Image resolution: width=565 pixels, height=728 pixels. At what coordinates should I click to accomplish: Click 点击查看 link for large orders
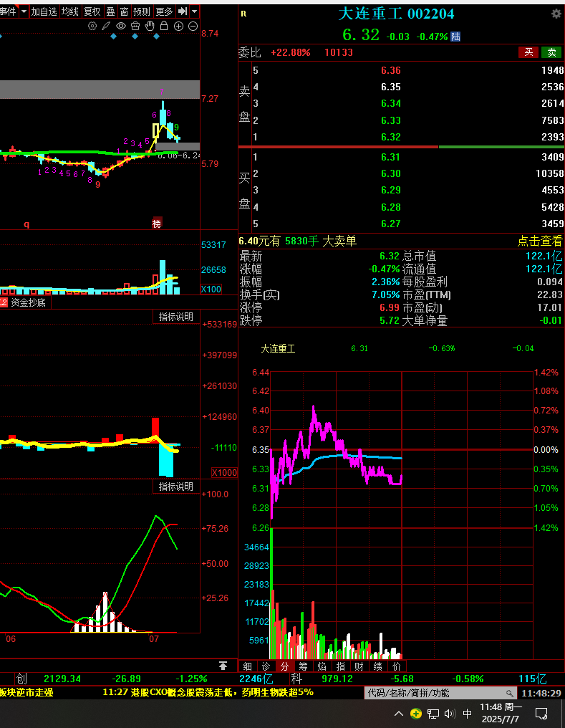pyautogui.click(x=539, y=241)
